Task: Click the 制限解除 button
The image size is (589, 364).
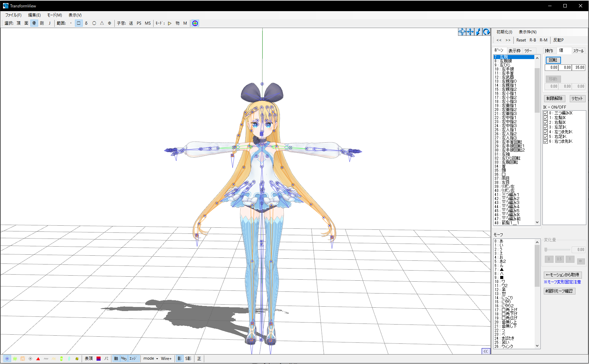Action: (x=555, y=99)
